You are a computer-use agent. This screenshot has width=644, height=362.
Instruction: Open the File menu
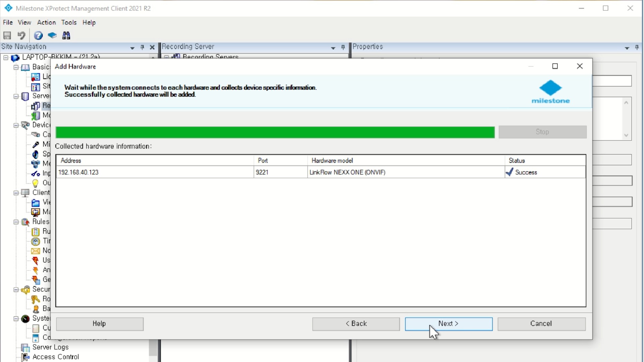click(8, 22)
